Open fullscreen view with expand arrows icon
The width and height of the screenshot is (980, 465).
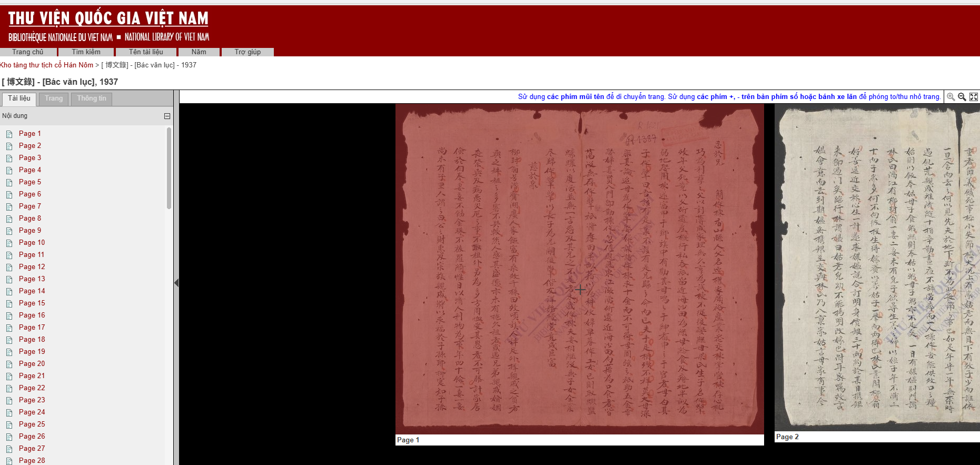974,97
